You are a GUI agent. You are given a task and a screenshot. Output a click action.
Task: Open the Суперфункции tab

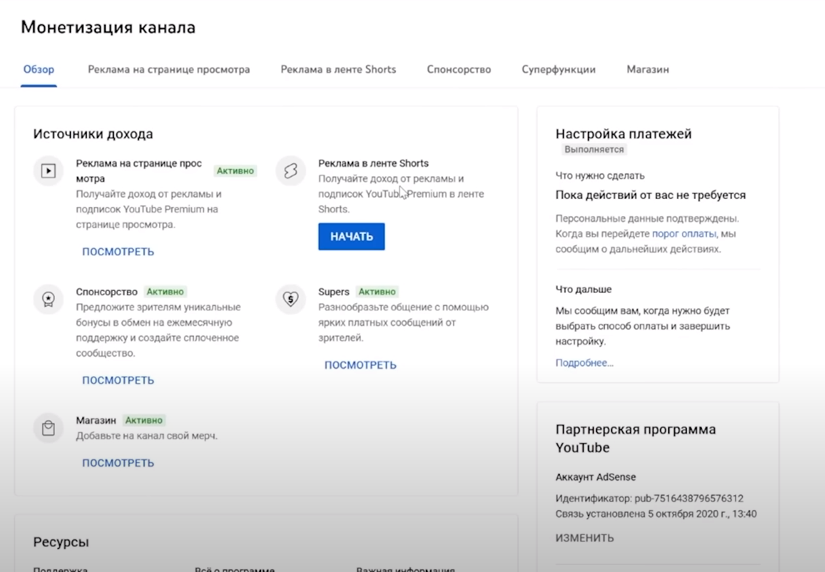coord(559,69)
